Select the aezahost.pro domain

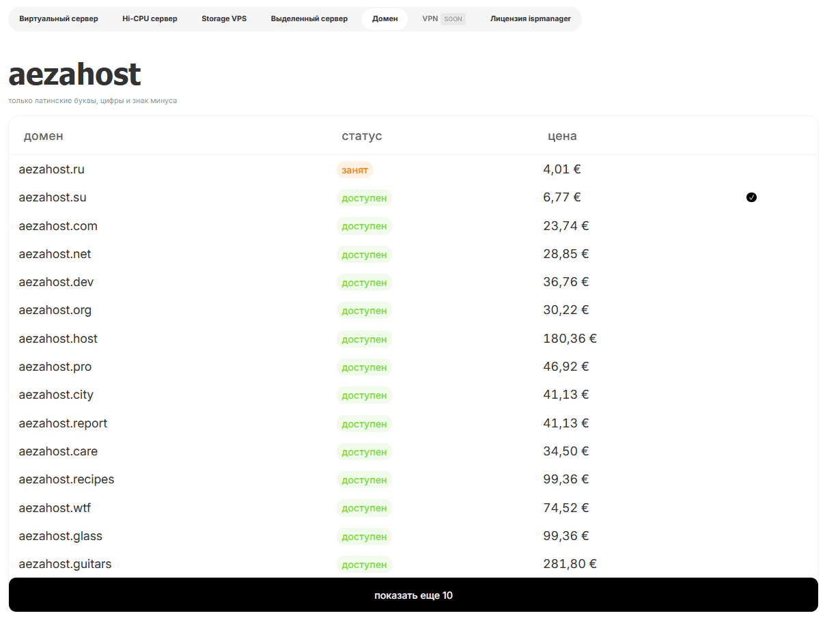point(55,367)
